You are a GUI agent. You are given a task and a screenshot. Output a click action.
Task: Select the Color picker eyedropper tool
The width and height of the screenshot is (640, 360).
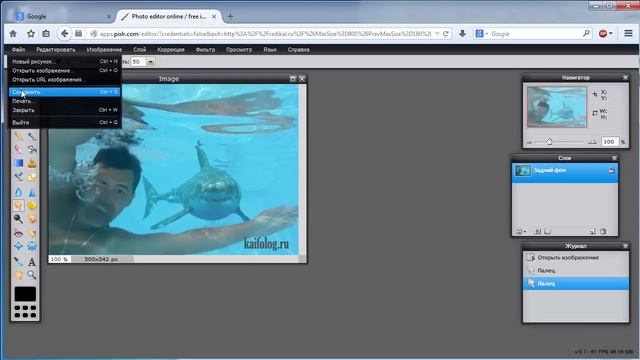(18, 261)
